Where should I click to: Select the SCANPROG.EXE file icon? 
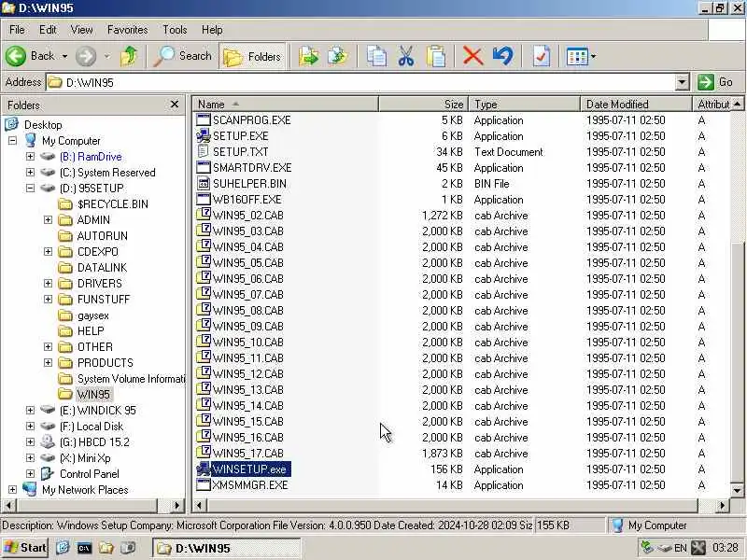point(204,120)
